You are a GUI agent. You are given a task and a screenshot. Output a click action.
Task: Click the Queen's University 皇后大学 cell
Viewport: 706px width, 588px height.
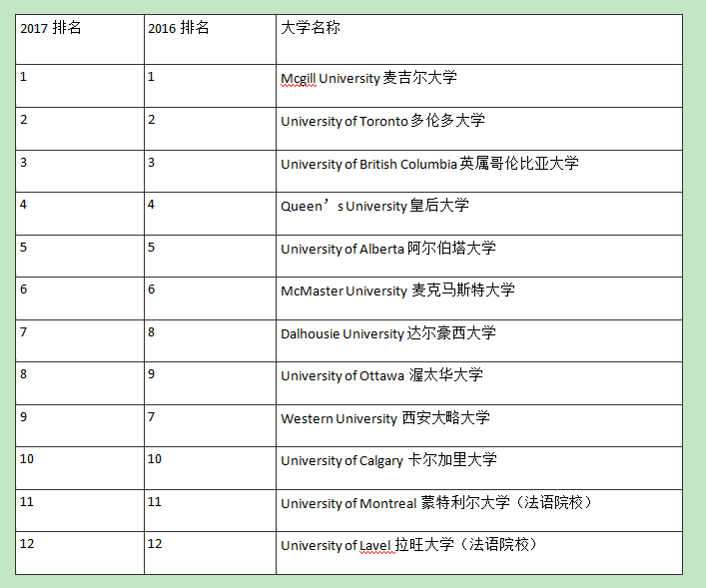tap(374, 206)
